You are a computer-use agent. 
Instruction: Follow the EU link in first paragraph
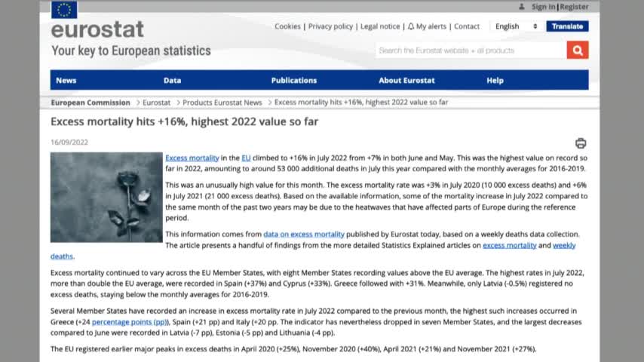coord(246,158)
